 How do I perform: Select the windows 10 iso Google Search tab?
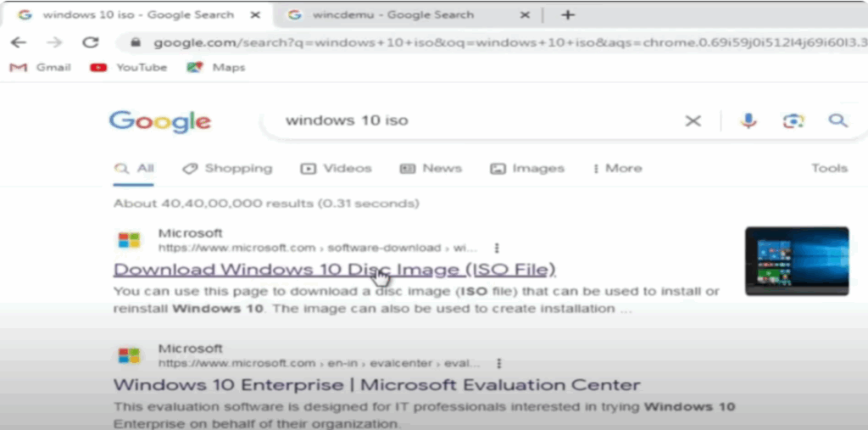point(138,15)
